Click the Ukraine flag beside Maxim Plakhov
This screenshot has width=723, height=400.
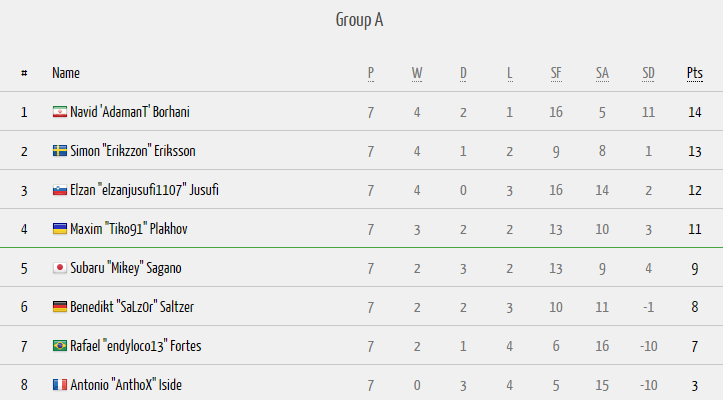[59, 229]
